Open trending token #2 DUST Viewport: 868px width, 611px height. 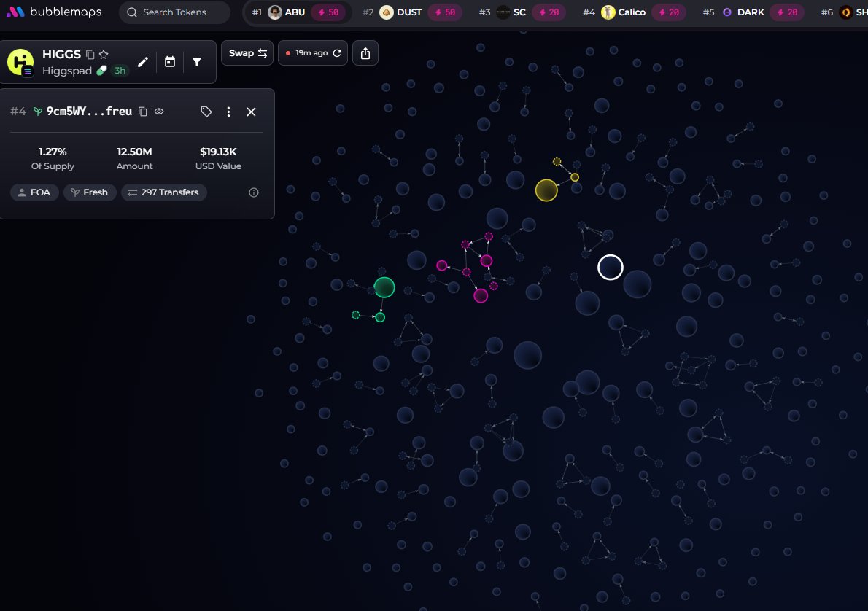[x=412, y=12]
